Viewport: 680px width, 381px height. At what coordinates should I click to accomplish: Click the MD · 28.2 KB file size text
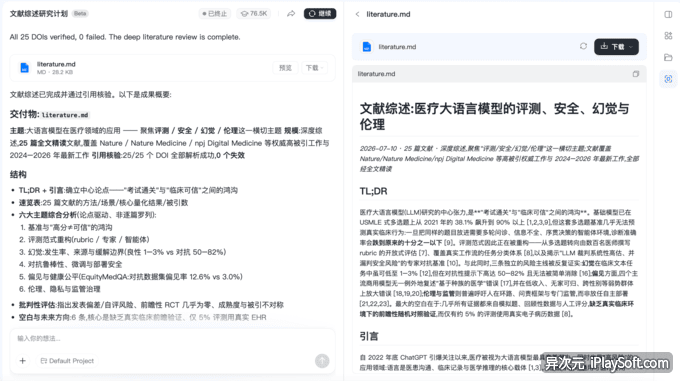pyautogui.click(x=55, y=72)
